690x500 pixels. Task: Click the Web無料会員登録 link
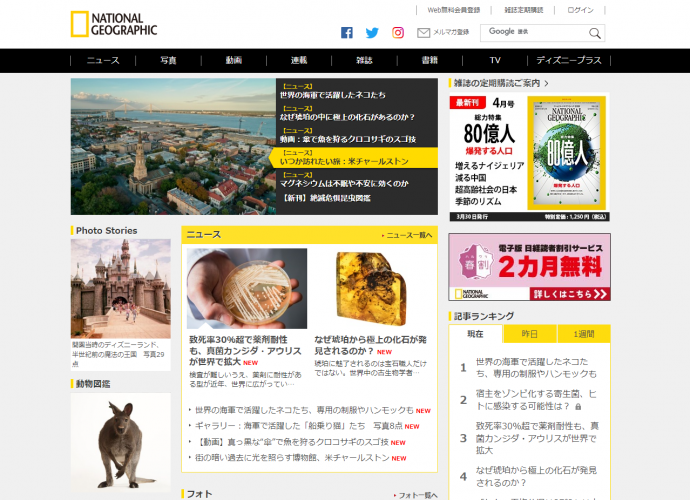[454, 10]
